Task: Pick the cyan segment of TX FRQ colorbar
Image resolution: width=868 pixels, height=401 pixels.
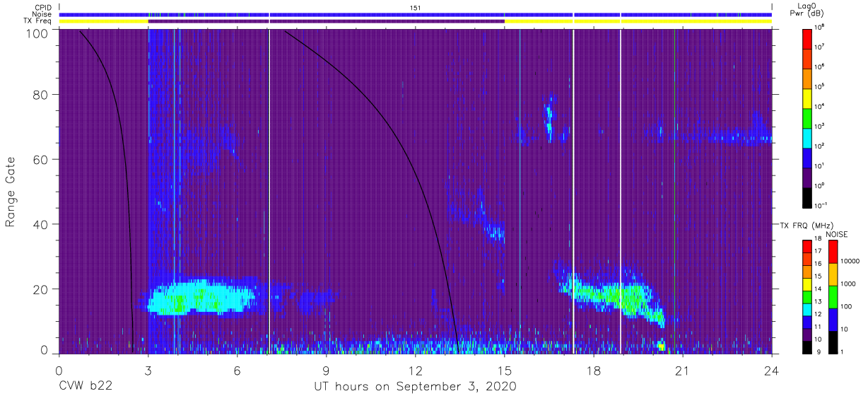Action: coord(807,309)
